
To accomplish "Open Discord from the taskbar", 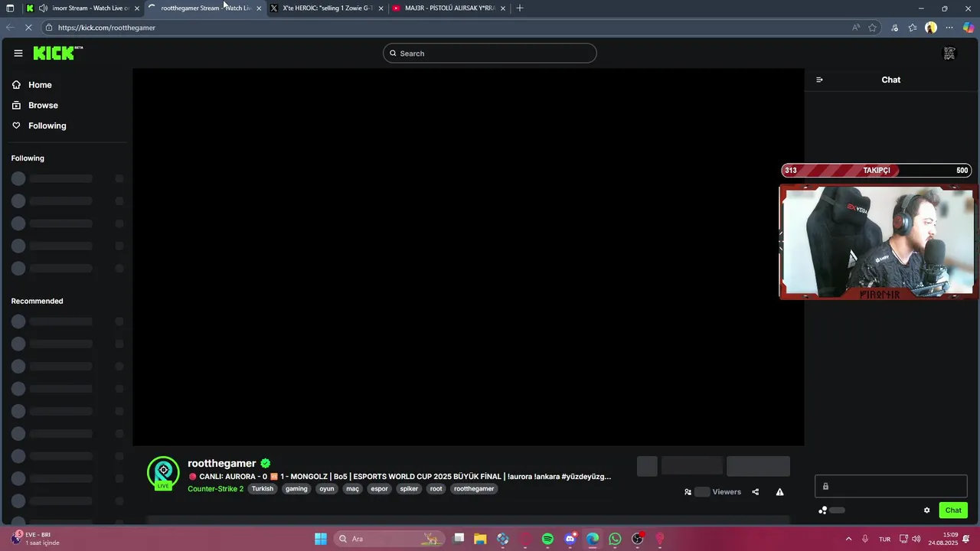I will tap(570, 539).
